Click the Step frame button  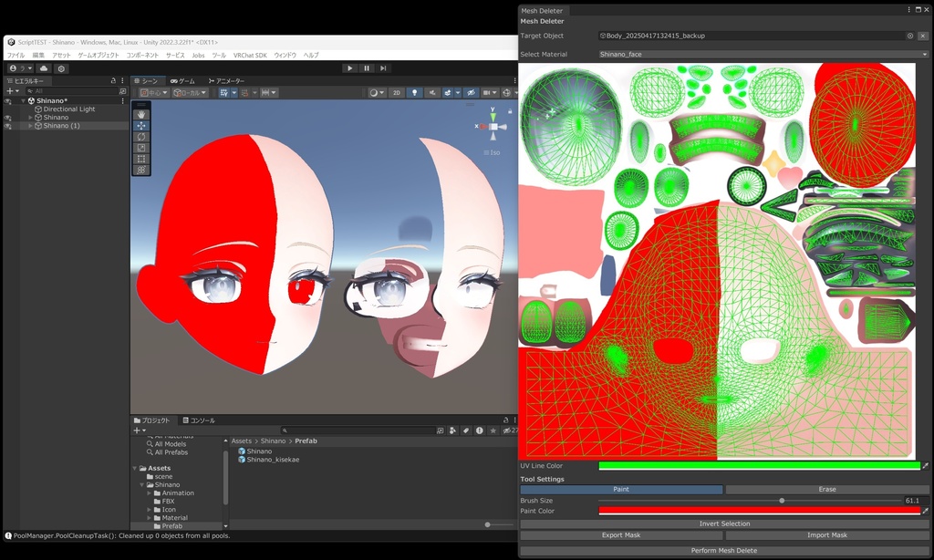[x=383, y=68]
